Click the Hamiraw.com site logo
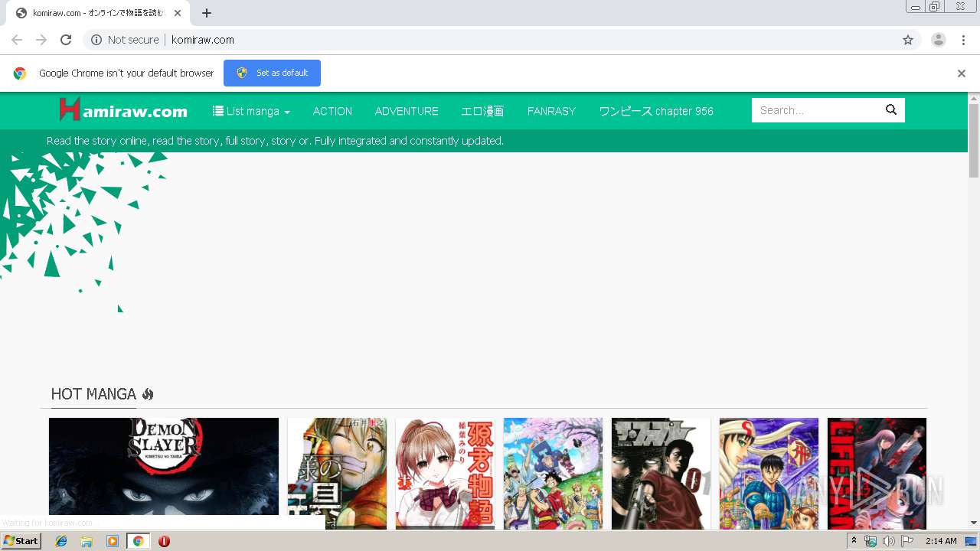Image resolution: width=980 pixels, height=551 pixels. [x=123, y=110]
